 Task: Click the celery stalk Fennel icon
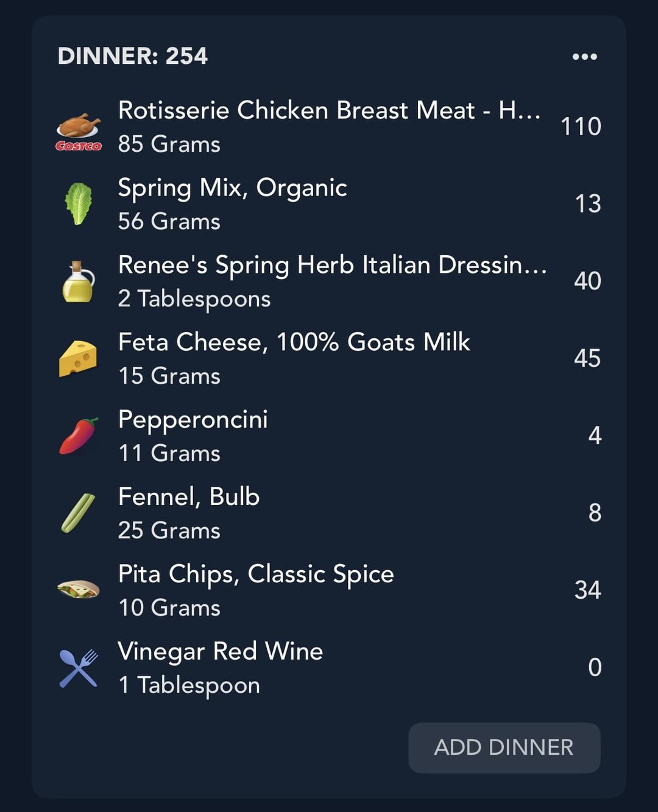(x=79, y=513)
